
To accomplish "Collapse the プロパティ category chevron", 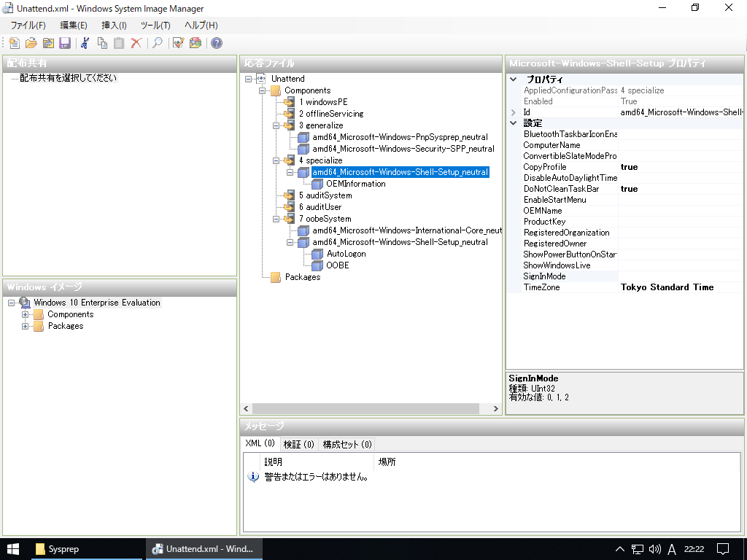I will pyautogui.click(x=513, y=79).
